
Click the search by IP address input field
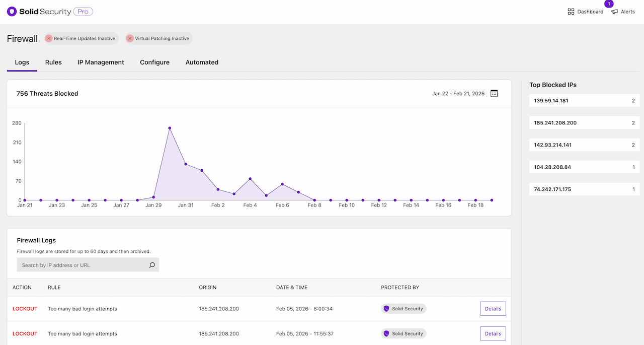pyautogui.click(x=80, y=264)
